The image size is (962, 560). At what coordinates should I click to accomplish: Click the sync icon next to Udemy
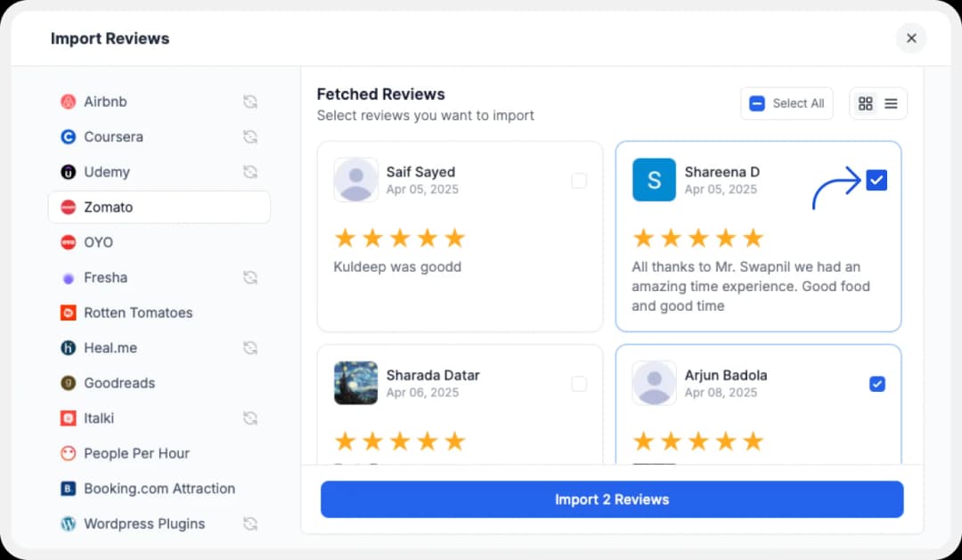(x=250, y=172)
